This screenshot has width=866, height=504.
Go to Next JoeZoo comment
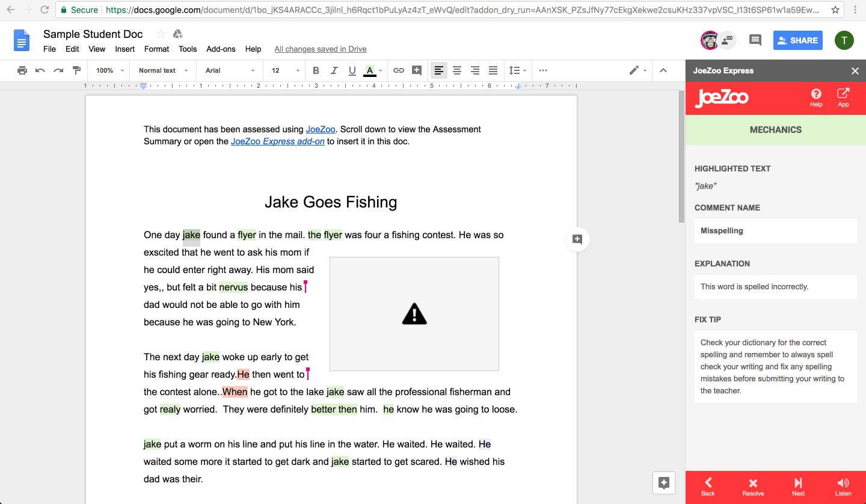pos(798,487)
